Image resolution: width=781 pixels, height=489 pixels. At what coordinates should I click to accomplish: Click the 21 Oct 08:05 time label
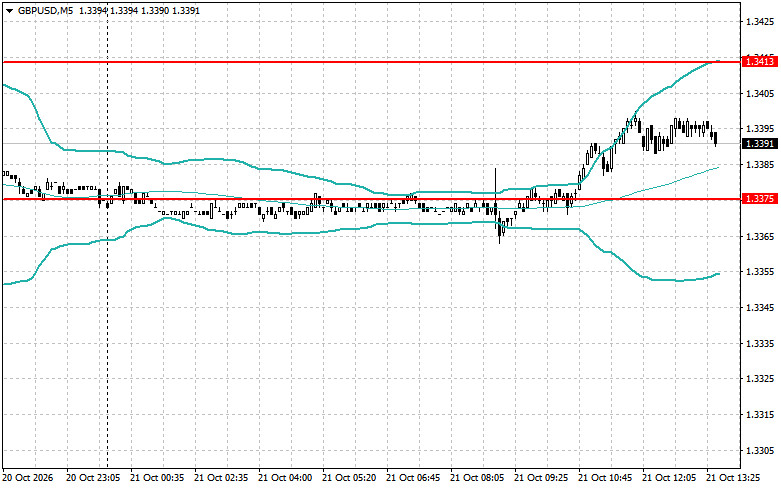(477, 478)
